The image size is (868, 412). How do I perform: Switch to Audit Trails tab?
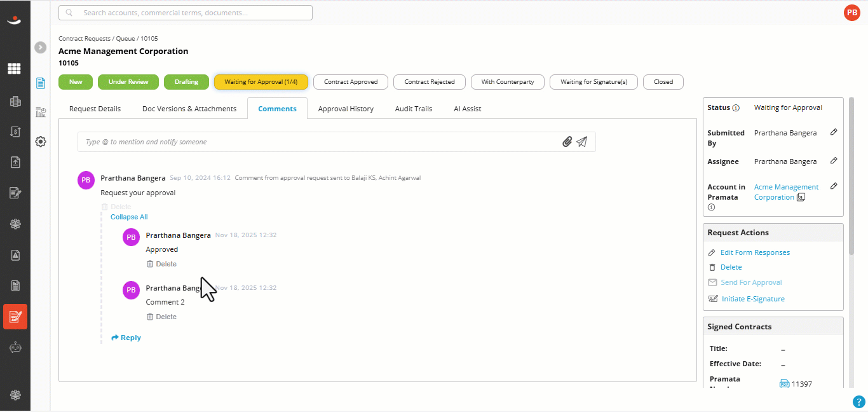(x=414, y=109)
